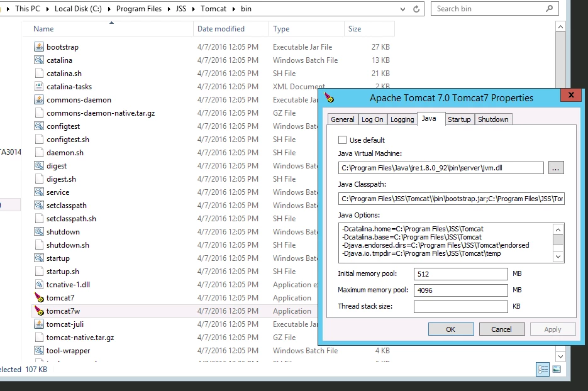Click the commons-daemon-native.tar.gz file icon
Screen dimensions: 588x391
click(x=39, y=113)
